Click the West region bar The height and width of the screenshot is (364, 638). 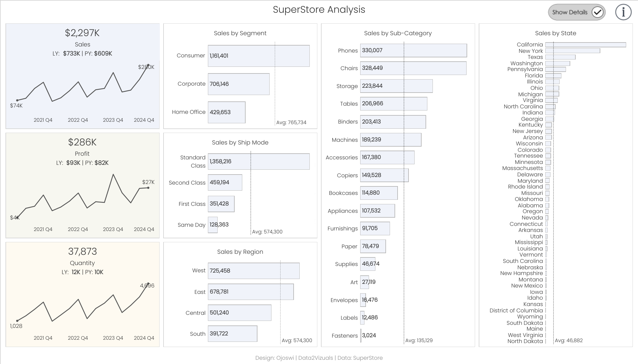pos(253,271)
